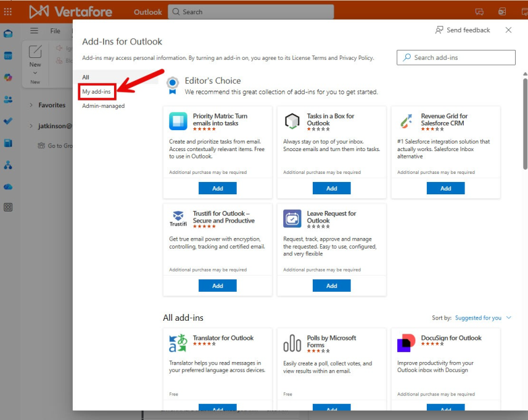The width and height of the screenshot is (528, 420).
Task: Switch to the Admin-managed category
Action: pos(103,106)
